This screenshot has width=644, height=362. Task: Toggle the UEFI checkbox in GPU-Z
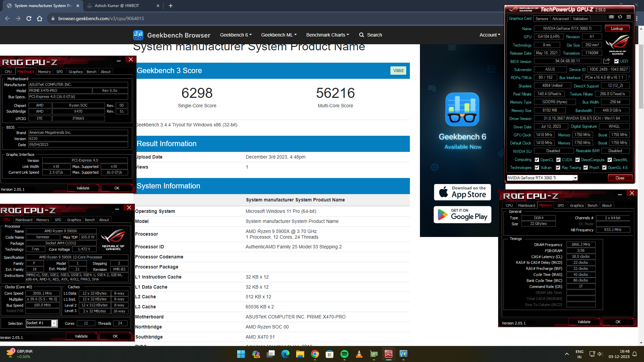pyautogui.click(x=616, y=61)
